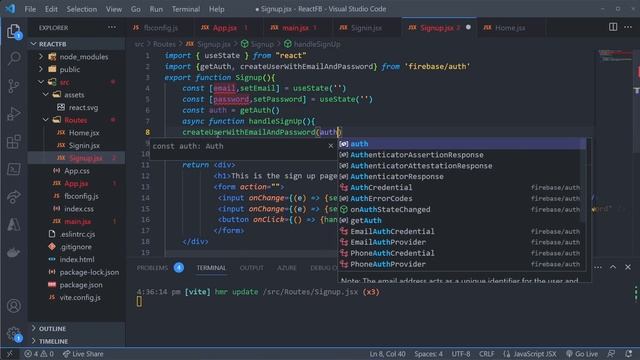Click the CRLF line ending indicator
Viewport: 640px width, 360px height.
tap(487, 354)
